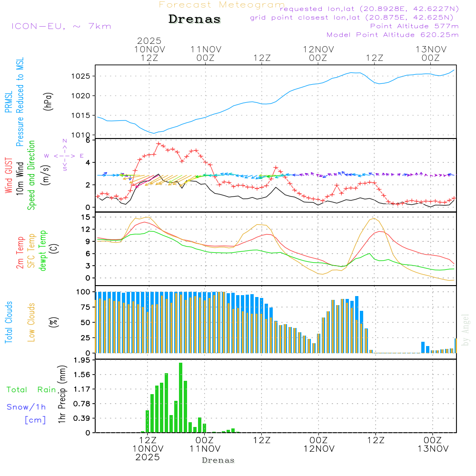Click the top 11NOV 00Z time label
The width and height of the screenshot is (476, 476).
(206, 53)
